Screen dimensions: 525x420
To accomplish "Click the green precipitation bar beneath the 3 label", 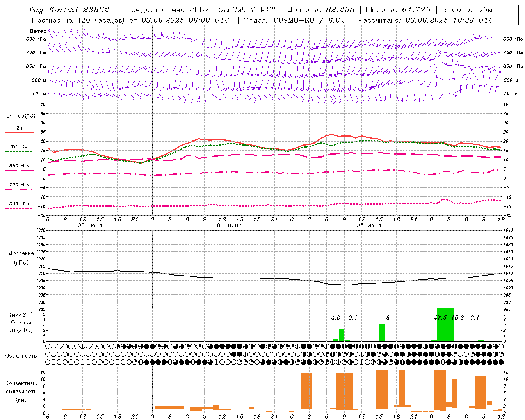I will tap(382, 333).
